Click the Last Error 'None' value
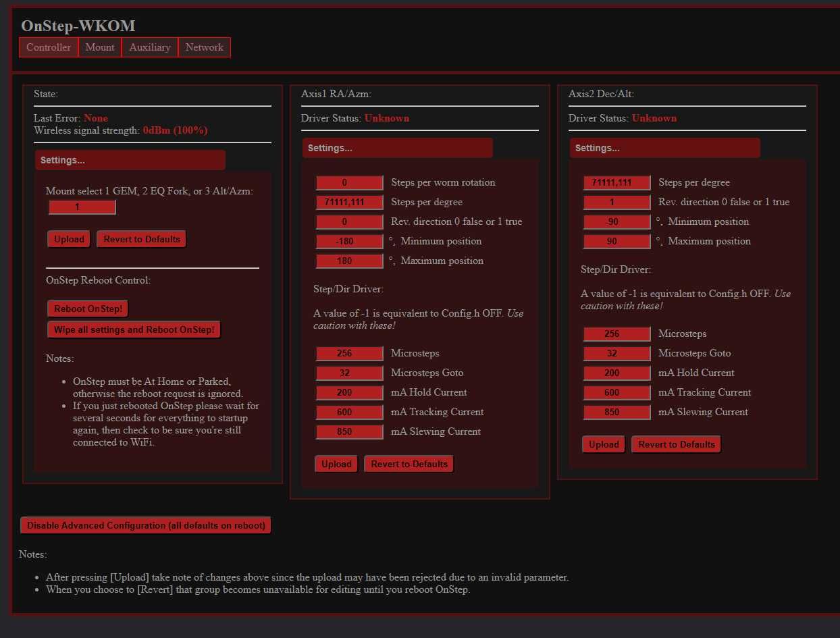The width and height of the screenshot is (840, 638). [x=96, y=118]
